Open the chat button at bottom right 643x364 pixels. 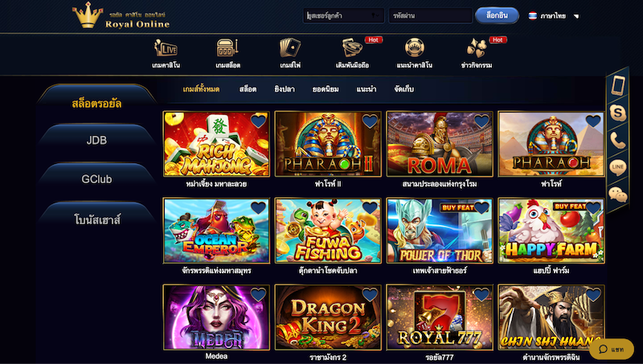[611, 350]
